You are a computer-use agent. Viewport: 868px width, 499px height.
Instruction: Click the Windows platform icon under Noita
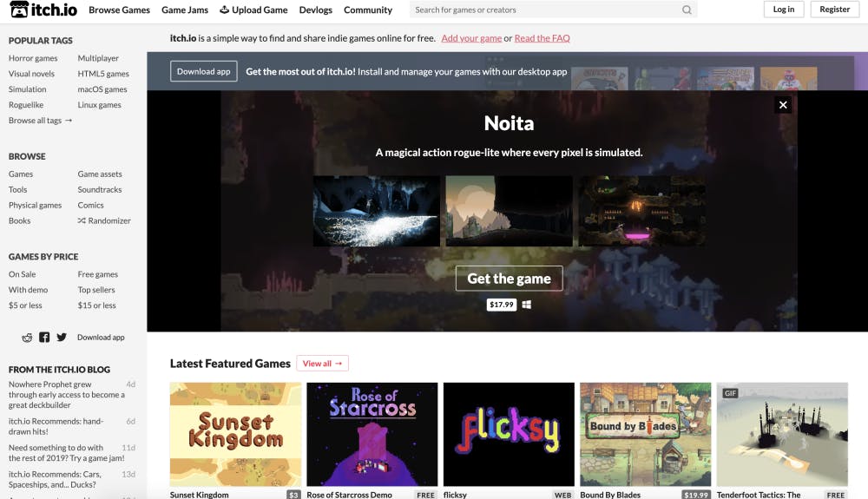(x=526, y=305)
